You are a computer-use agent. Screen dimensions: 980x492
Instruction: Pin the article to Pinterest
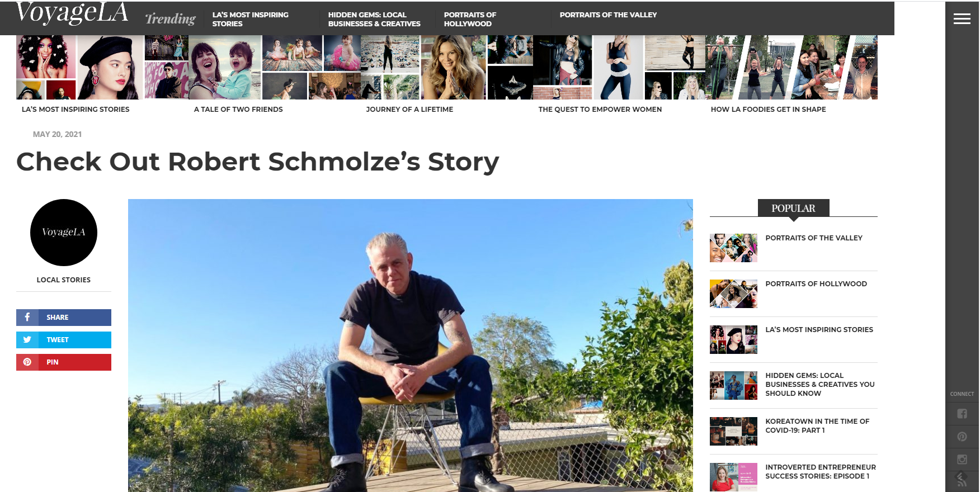(64, 362)
